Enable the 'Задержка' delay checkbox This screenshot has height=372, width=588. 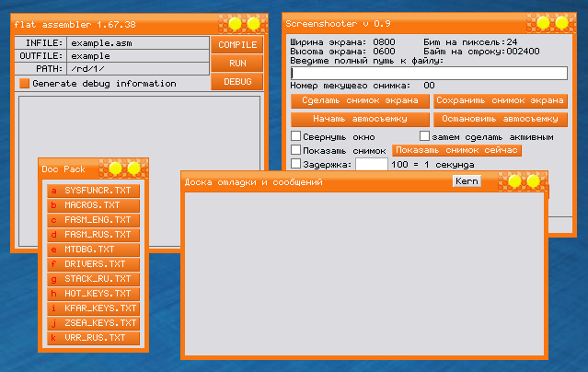coord(295,164)
